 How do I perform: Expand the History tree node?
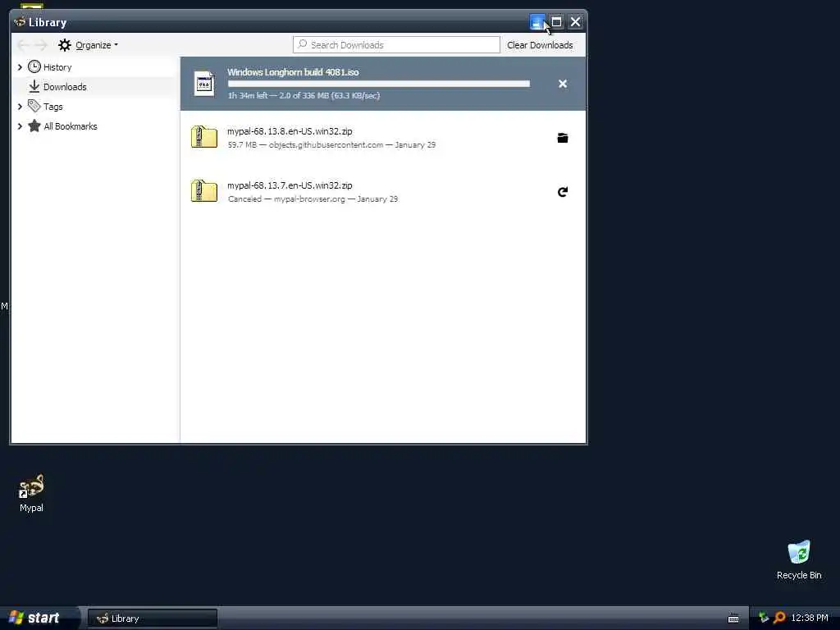click(20, 67)
